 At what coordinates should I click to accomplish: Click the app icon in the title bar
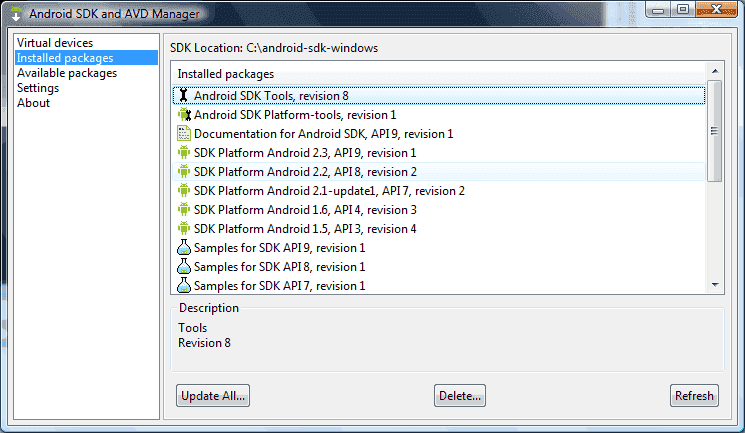coord(16,14)
